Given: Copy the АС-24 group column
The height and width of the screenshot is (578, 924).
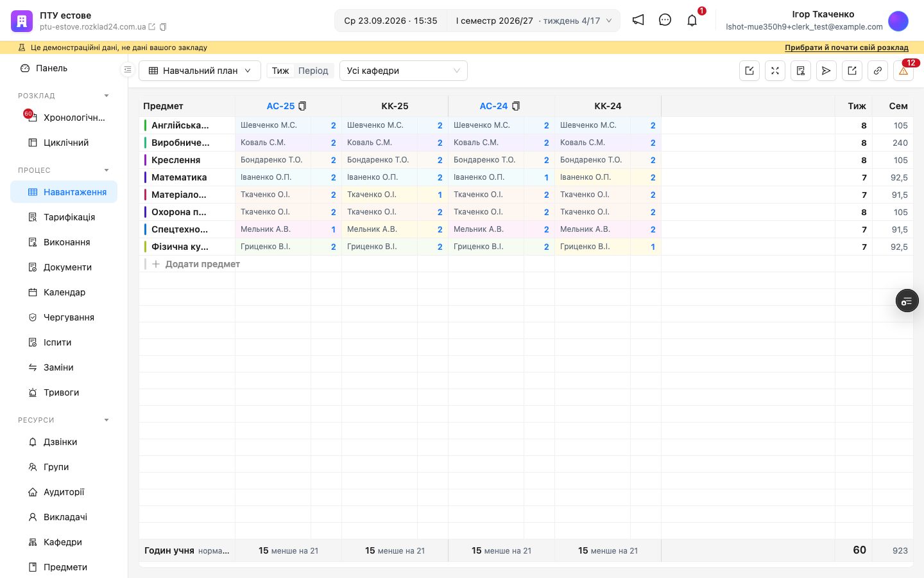Looking at the screenshot, I should pos(516,106).
